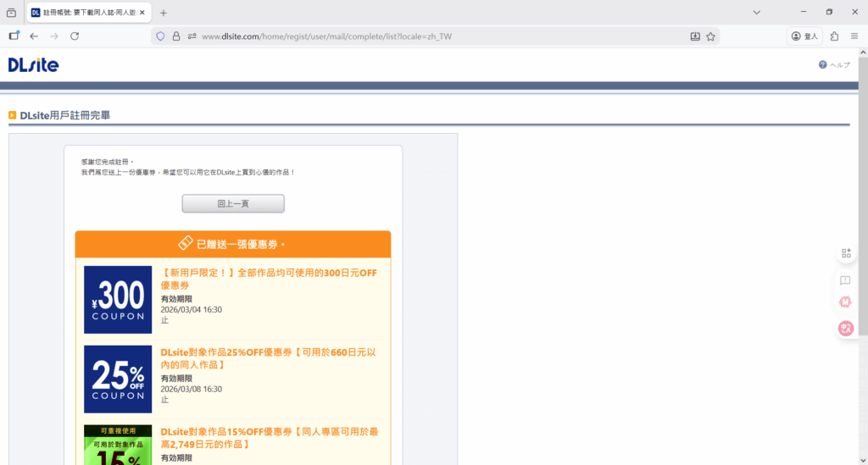Click the feedback speech bubble icon
Image resolution: width=868 pixels, height=465 pixels.
[845, 280]
